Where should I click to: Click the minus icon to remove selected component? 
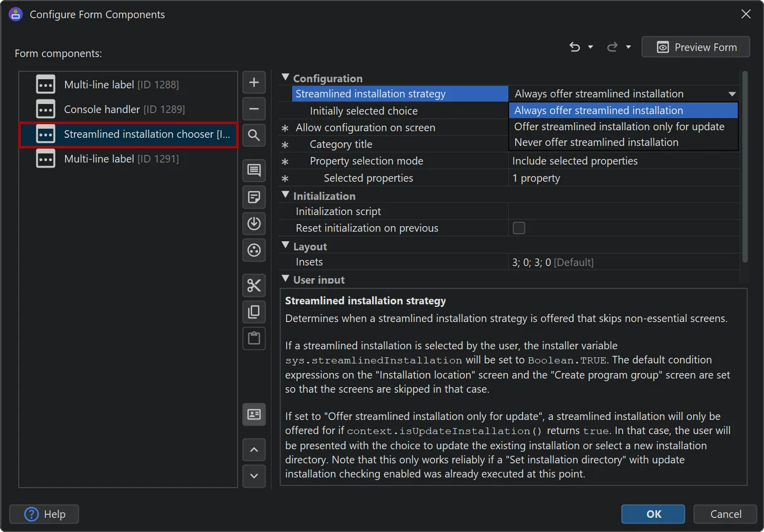click(x=254, y=109)
